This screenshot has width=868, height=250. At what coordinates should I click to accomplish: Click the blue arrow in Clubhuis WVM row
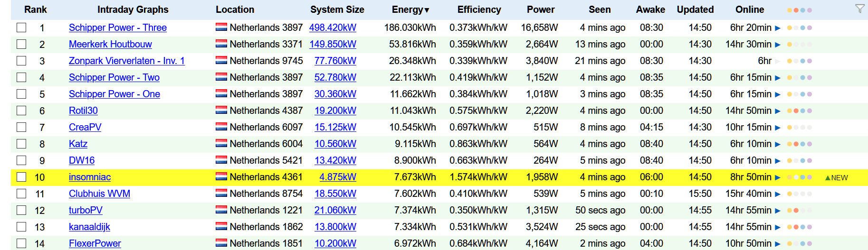[778, 194]
